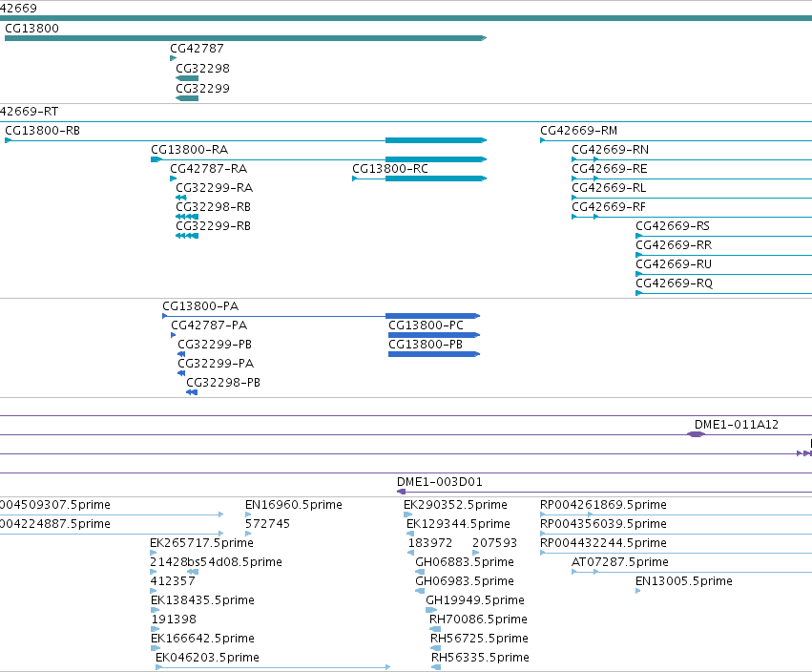Select the CG42787 gene label
The width and height of the screenshot is (812, 672).
point(197,49)
